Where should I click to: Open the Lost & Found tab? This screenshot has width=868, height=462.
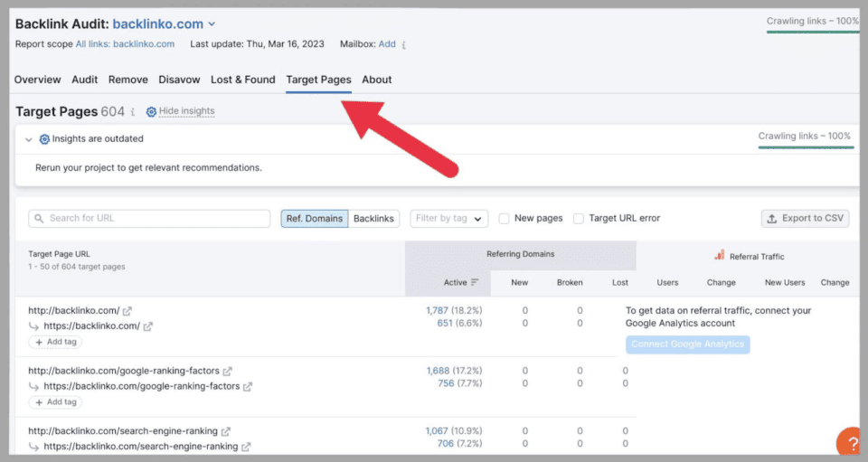pyautogui.click(x=242, y=80)
